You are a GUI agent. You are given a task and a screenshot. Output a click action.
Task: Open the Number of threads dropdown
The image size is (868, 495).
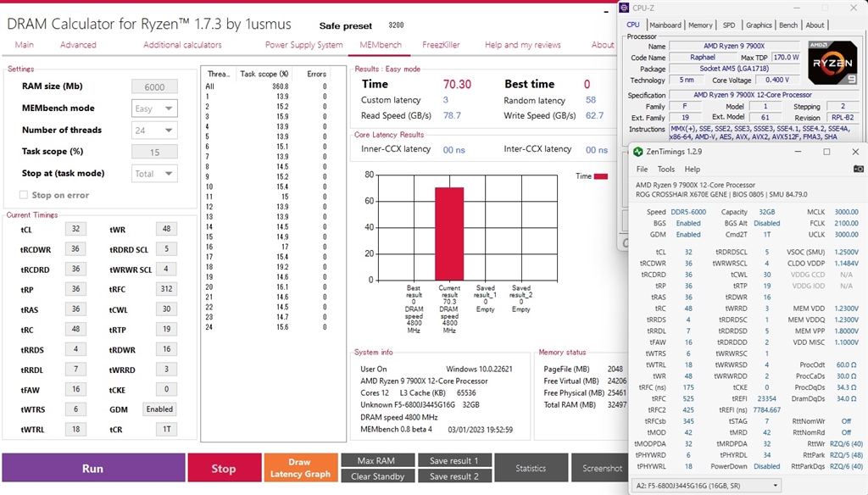coord(154,131)
